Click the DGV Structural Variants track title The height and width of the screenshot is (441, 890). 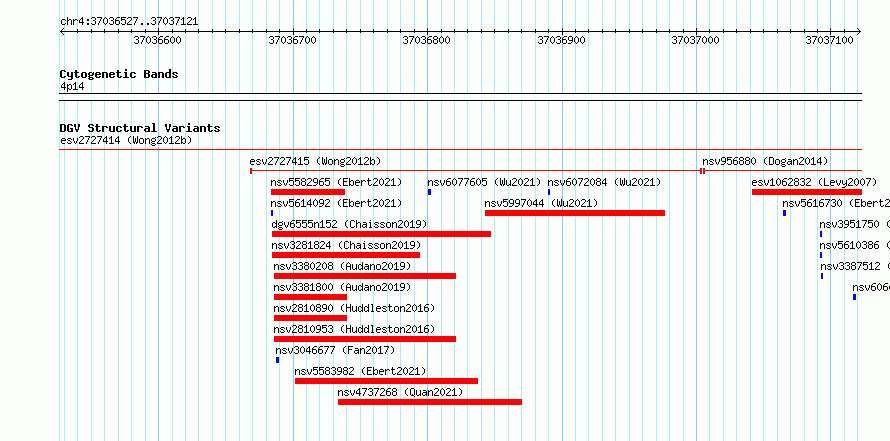(x=140, y=128)
